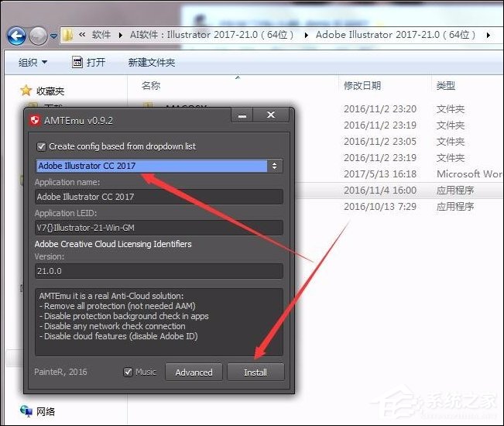
Task: Toggle the Music checkbox
Action: click(128, 372)
